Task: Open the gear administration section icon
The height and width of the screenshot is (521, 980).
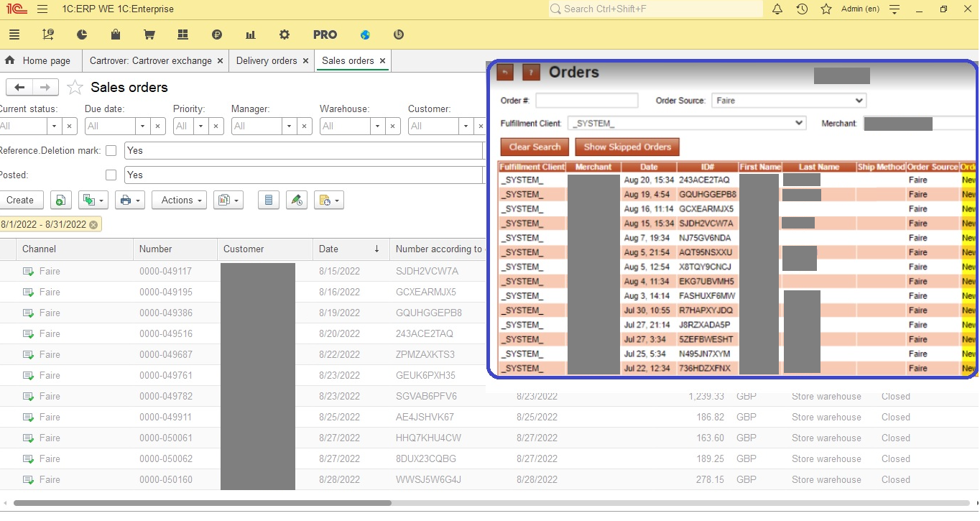Action: point(285,34)
